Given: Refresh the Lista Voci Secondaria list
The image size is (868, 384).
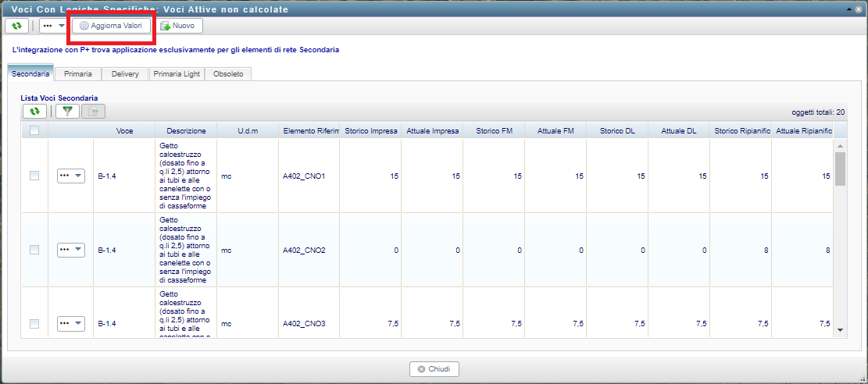Looking at the screenshot, I should coord(34,112).
